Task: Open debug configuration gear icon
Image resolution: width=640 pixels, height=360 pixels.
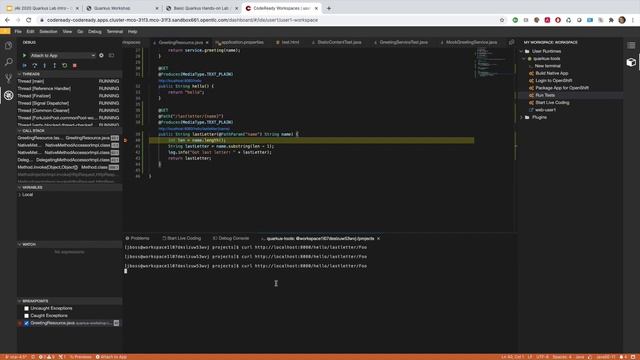Action: [101, 56]
